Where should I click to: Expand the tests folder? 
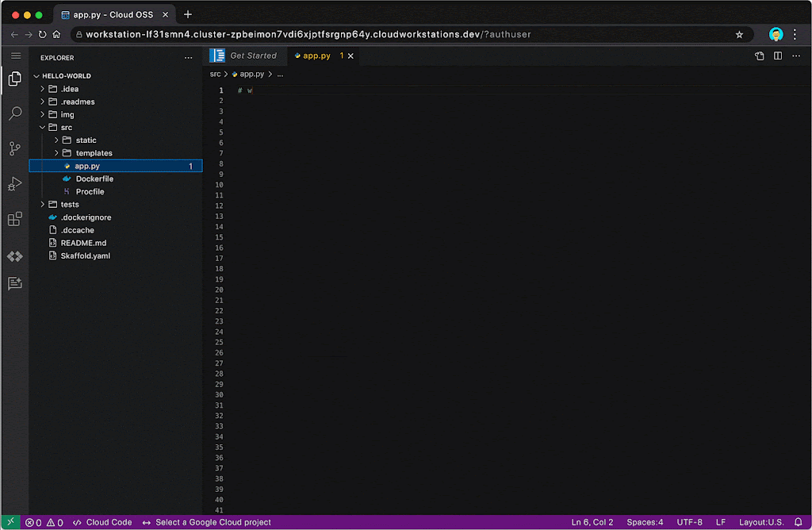pyautogui.click(x=43, y=205)
